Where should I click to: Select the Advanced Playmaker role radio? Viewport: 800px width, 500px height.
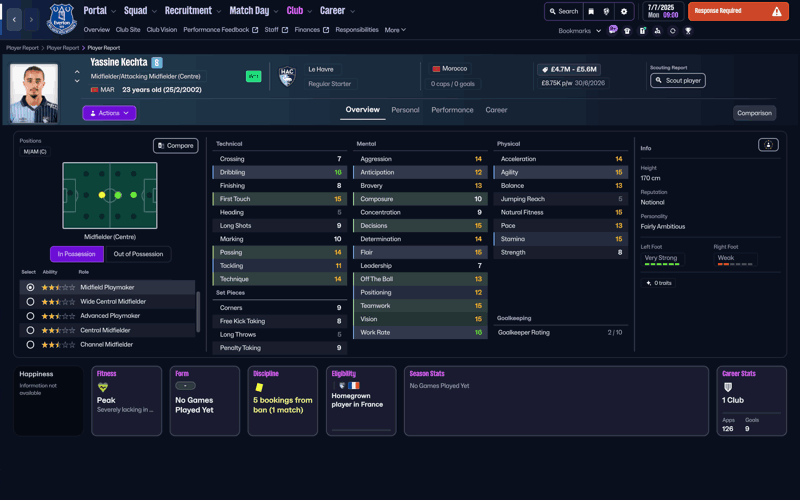[30, 316]
